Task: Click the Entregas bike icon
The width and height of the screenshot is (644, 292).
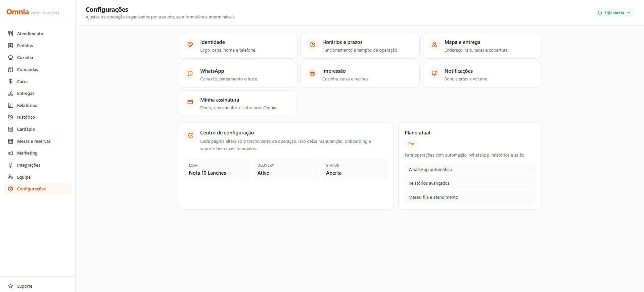Action: click(x=10, y=94)
